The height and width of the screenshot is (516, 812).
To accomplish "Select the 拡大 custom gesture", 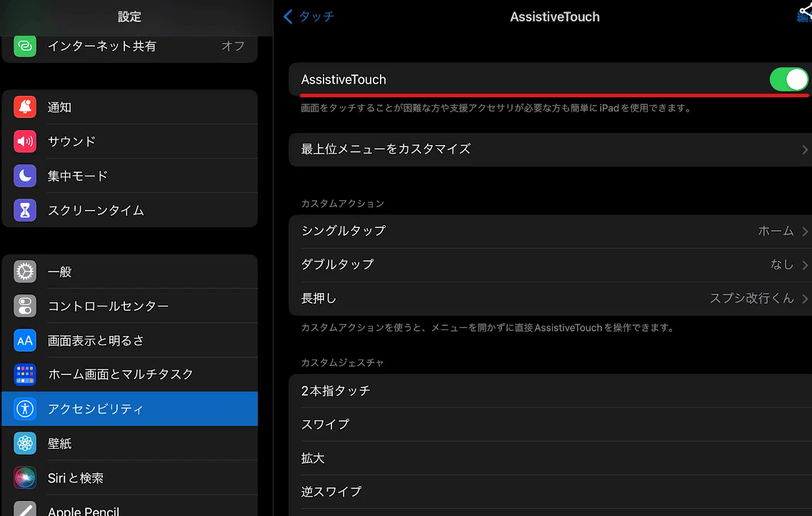I will click(x=551, y=458).
